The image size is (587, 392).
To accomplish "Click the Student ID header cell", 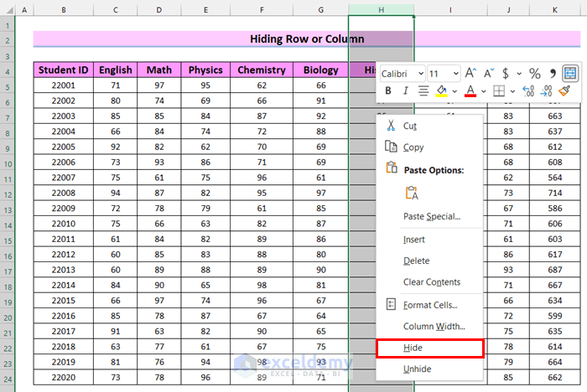I will (x=64, y=70).
